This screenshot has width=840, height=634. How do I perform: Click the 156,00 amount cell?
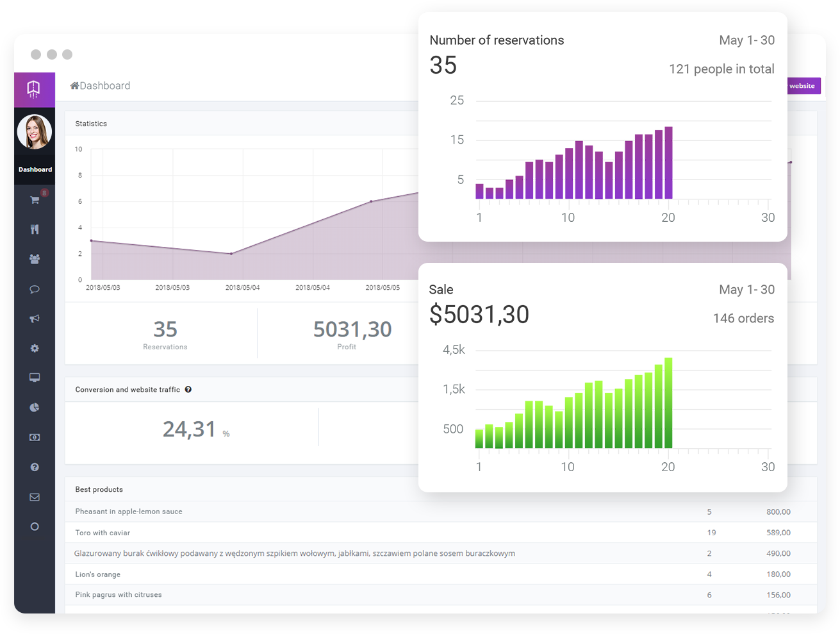tap(778, 595)
